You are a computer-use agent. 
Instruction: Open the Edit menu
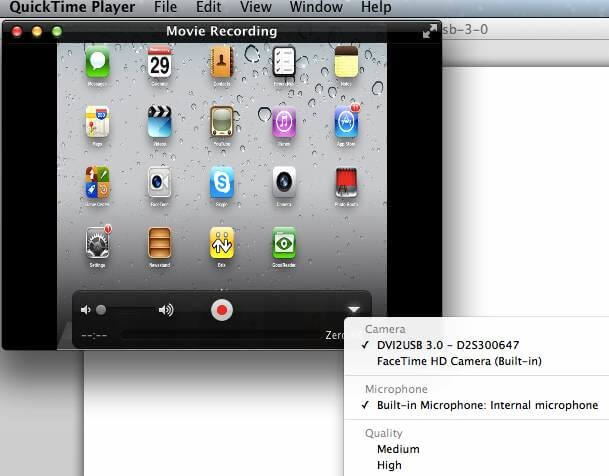[209, 7]
